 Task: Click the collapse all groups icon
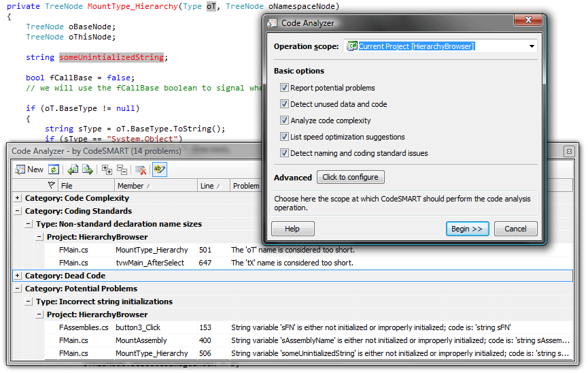tap(122, 169)
